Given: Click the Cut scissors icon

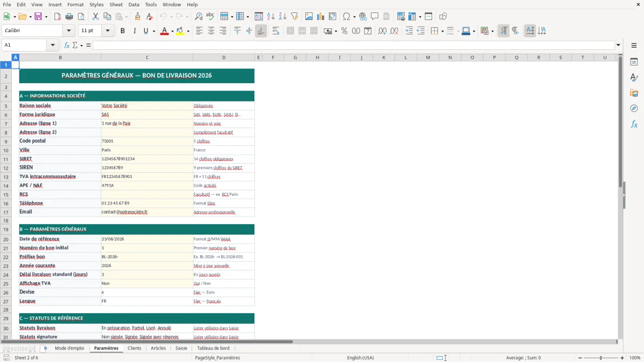Looking at the screenshot, I should (96, 17).
